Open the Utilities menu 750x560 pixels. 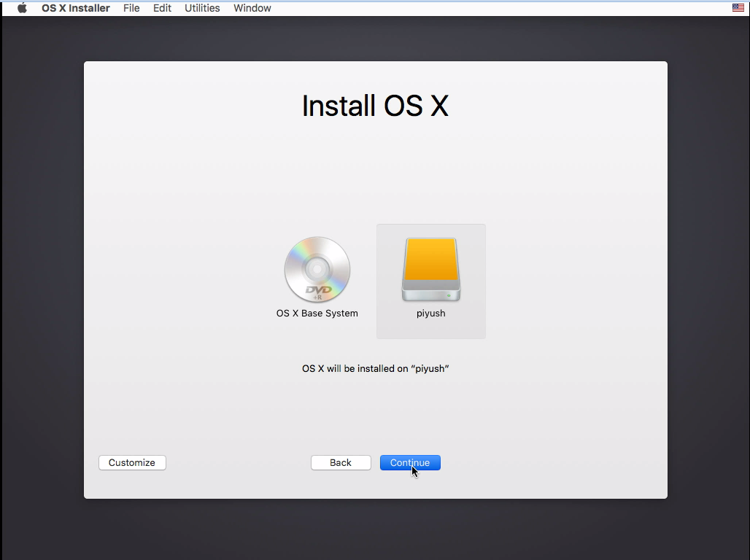point(202,8)
